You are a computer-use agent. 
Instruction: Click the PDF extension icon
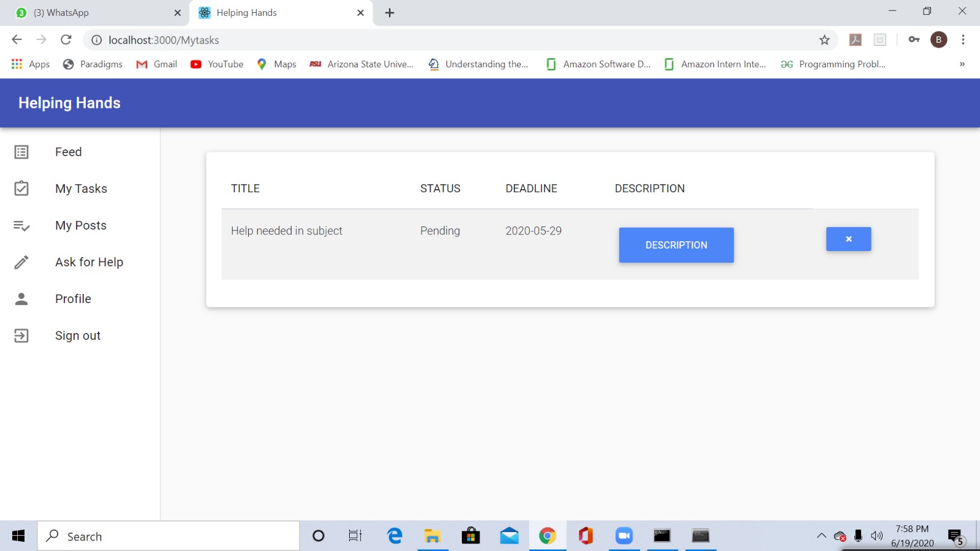856,40
